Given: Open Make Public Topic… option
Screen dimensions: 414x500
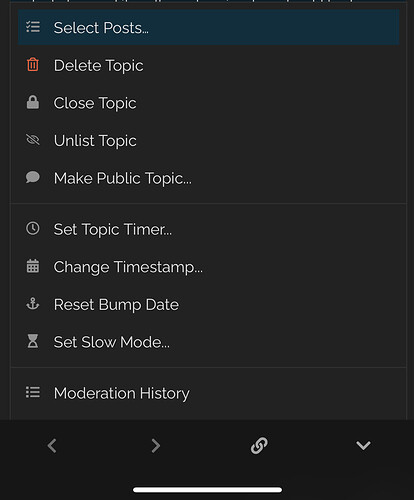Looking at the screenshot, I should click(209, 178).
